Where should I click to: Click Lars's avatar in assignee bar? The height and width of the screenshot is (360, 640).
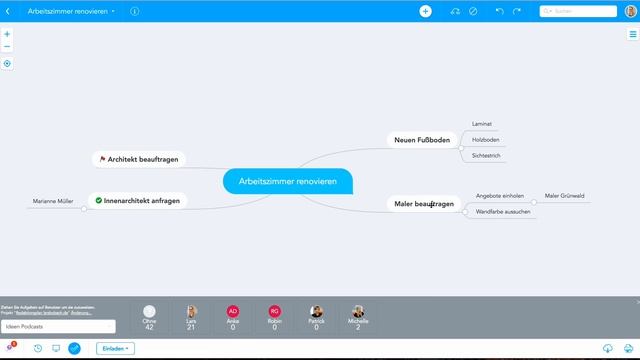191,311
